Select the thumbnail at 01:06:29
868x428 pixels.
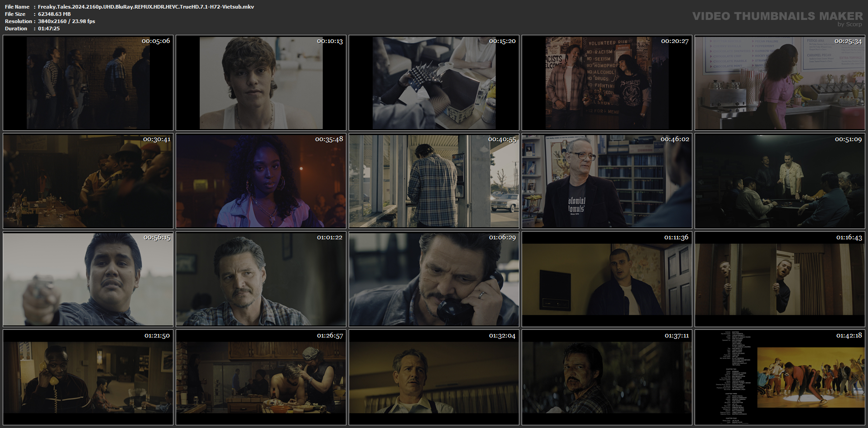point(434,279)
